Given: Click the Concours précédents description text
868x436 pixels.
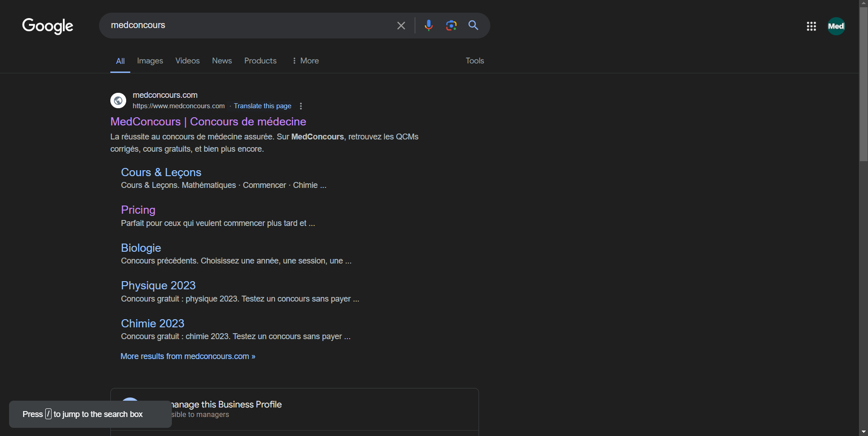Looking at the screenshot, I should pos(236,261).
